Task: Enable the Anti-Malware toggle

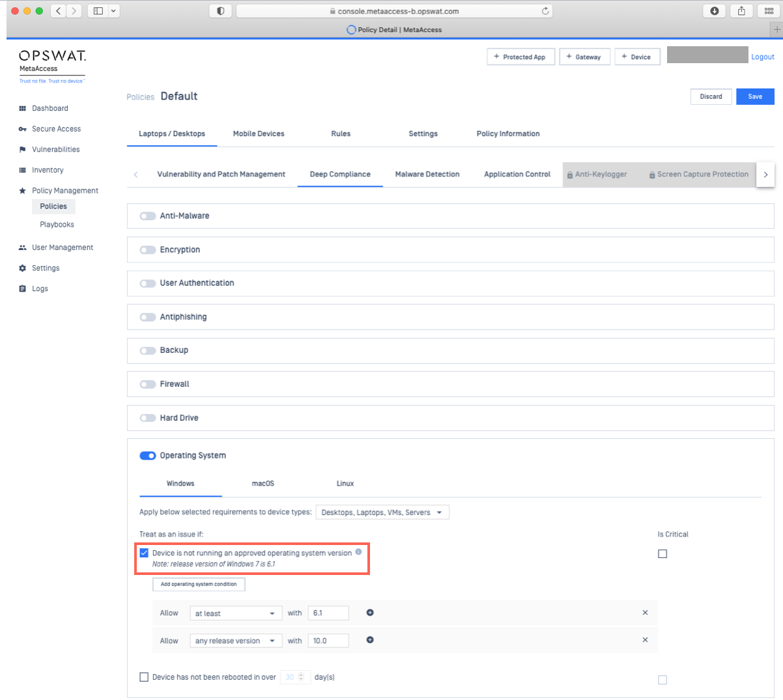Action: (x=148, y=216)
